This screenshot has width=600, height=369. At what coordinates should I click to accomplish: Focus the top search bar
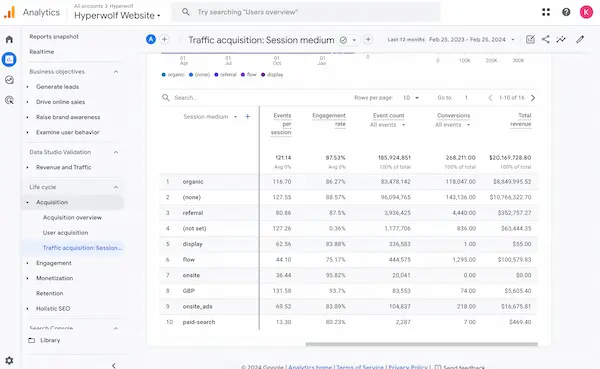(x=306, y=12)
